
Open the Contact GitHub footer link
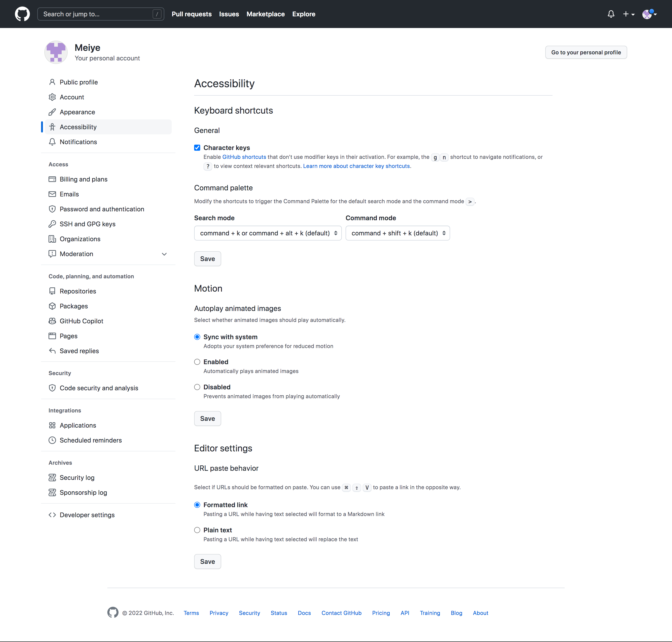pyautogui.click(x=341, y=613)
